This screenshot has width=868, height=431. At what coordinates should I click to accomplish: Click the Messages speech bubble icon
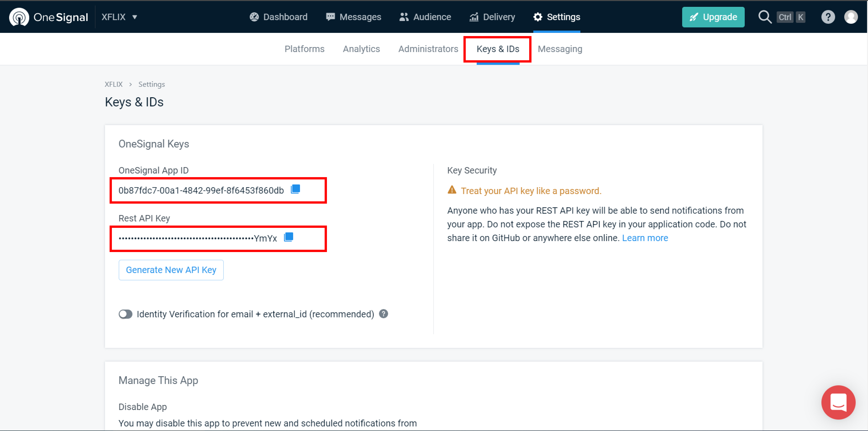click(330, 17)
